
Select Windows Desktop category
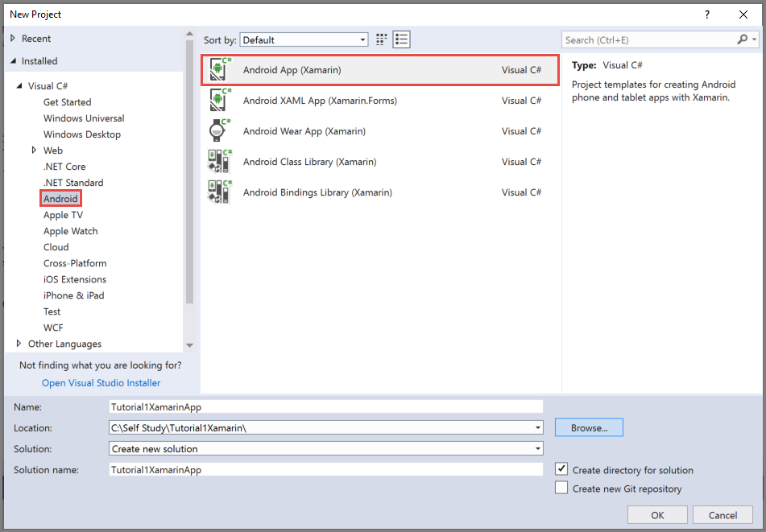click(x=82, y=134)
